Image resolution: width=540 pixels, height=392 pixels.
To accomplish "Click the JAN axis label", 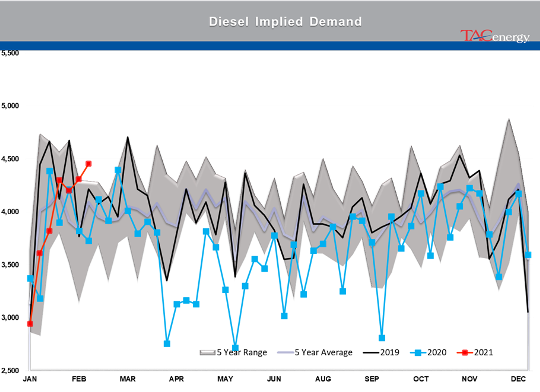I will [x=30, y=379].
